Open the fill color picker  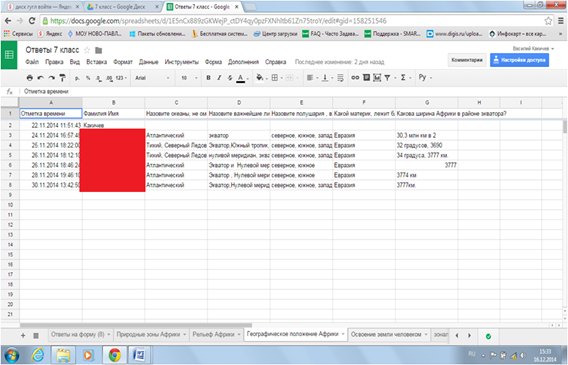click(259, 77)
